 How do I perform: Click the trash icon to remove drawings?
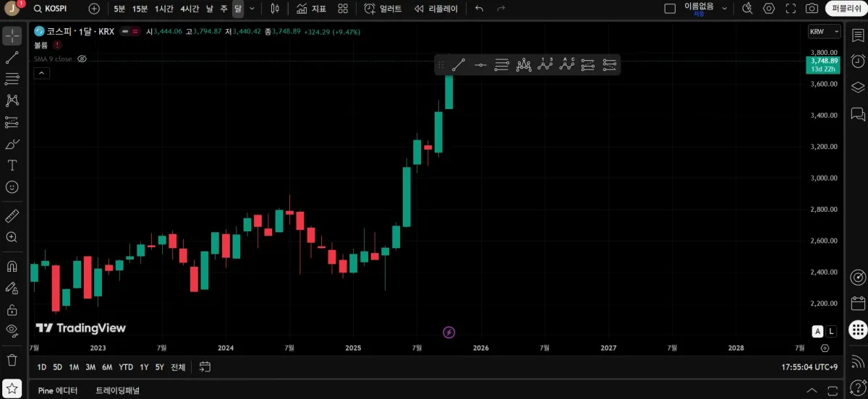pyautogui.click(x=12, y=359)
